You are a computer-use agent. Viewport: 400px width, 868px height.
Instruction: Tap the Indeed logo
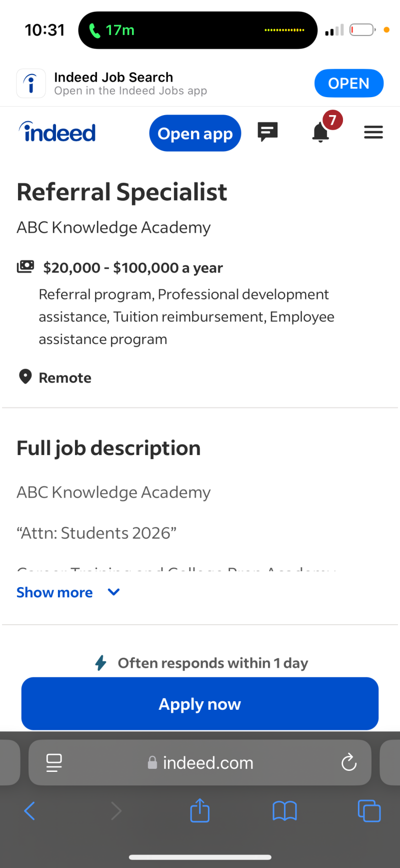(57, 133)
